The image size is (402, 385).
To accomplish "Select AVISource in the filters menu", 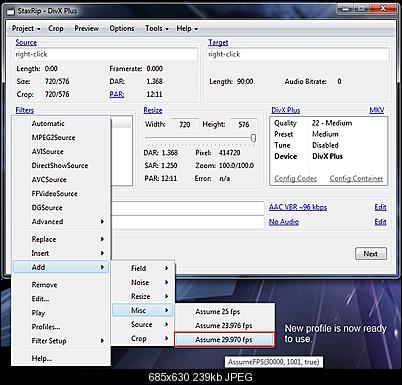I will coord(61,152).
